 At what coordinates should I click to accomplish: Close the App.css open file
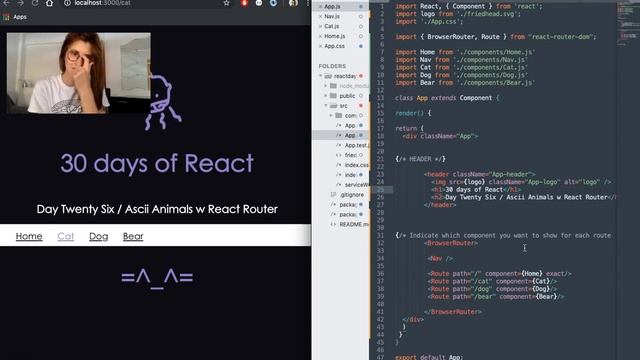click(x=320, y=46)
